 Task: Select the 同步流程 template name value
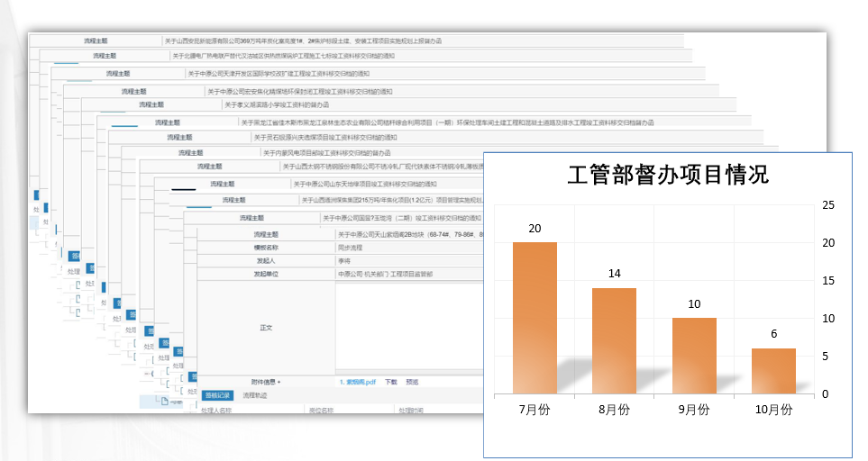point(350,248)
